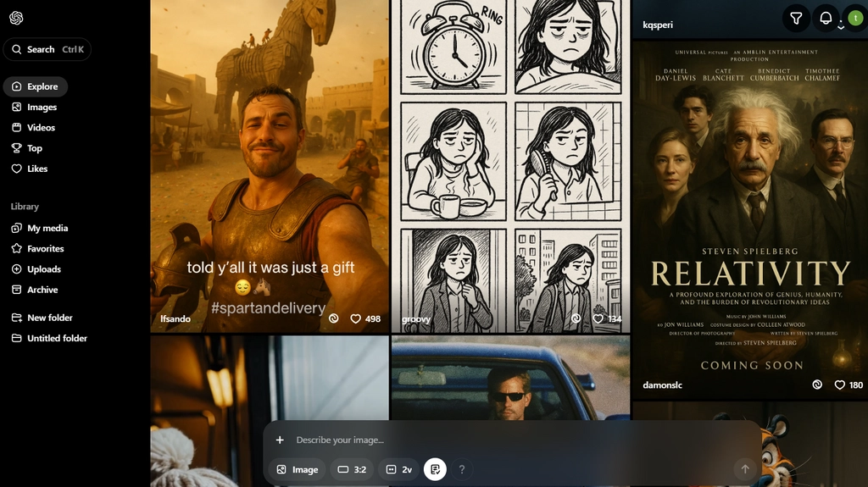Click the Videos sidebar icon
Image resolution: width=868 pixels, height=487 pixels.
coord(17,127)
